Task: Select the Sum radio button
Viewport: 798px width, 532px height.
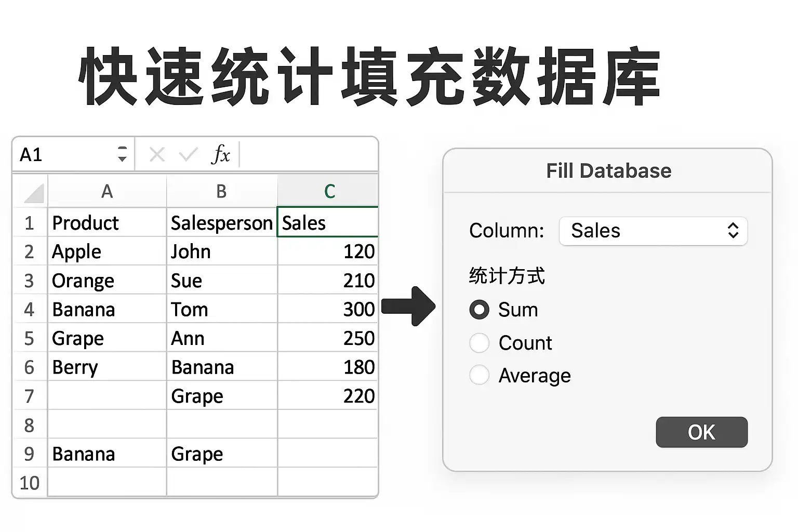Action: (480, 310)
